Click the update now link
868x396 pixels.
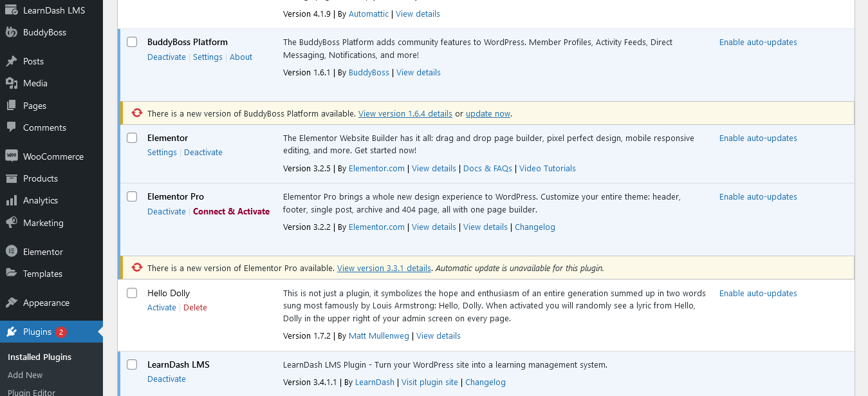(488, 113)
